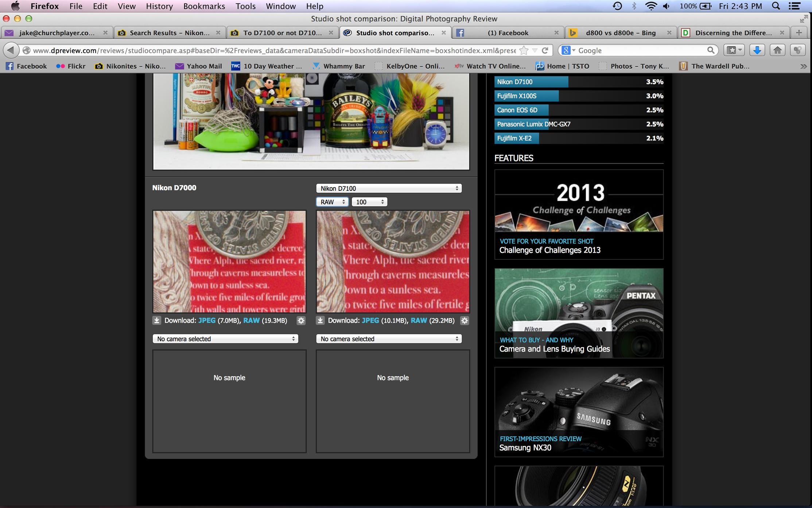Click the Firefox home toolbar icon
This screenshot has height=508, width=812.
(777, 50)
